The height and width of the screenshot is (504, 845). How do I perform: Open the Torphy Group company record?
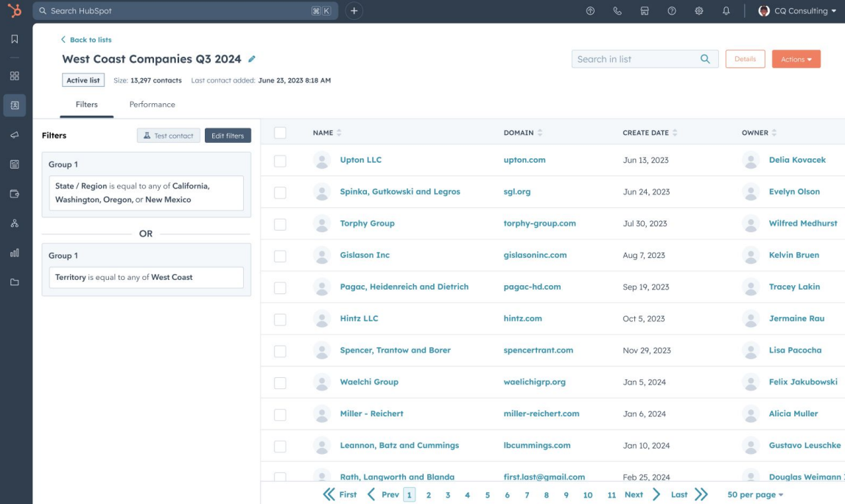[x=367, y=223]
